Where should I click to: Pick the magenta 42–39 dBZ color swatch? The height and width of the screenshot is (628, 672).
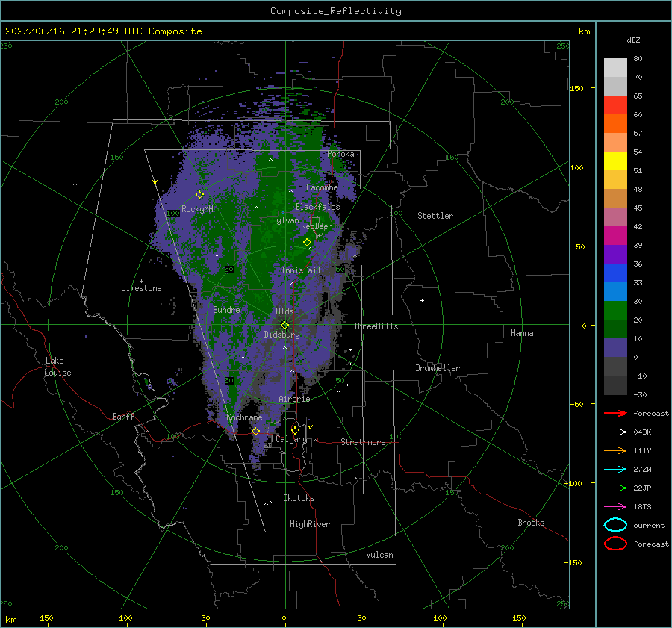[x=615, y=236]
